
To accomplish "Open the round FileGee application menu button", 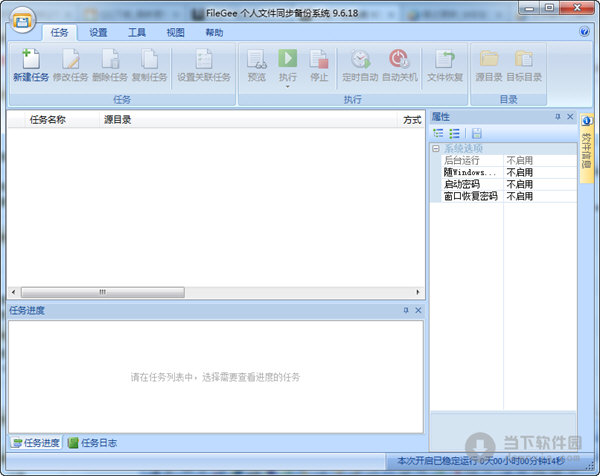I will click(23, 21).
